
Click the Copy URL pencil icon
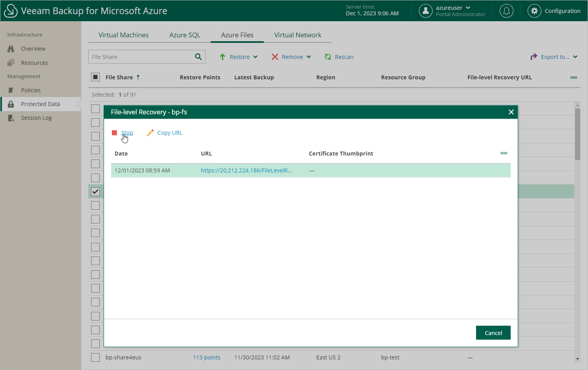[150, 133]
